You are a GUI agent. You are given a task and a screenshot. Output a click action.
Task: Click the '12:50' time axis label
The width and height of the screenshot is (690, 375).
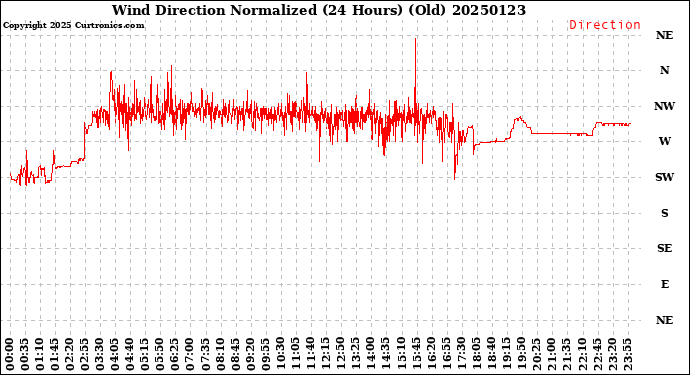341,354
